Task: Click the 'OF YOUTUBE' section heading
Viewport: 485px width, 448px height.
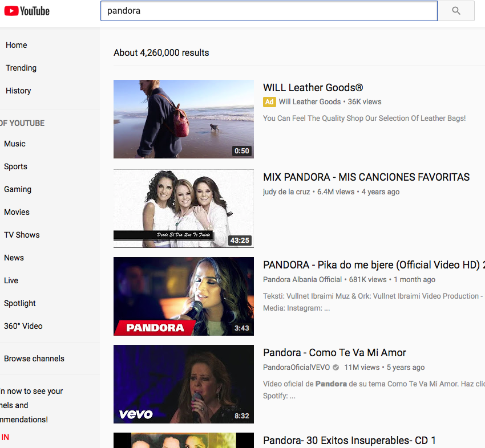Action: [22, 123]
